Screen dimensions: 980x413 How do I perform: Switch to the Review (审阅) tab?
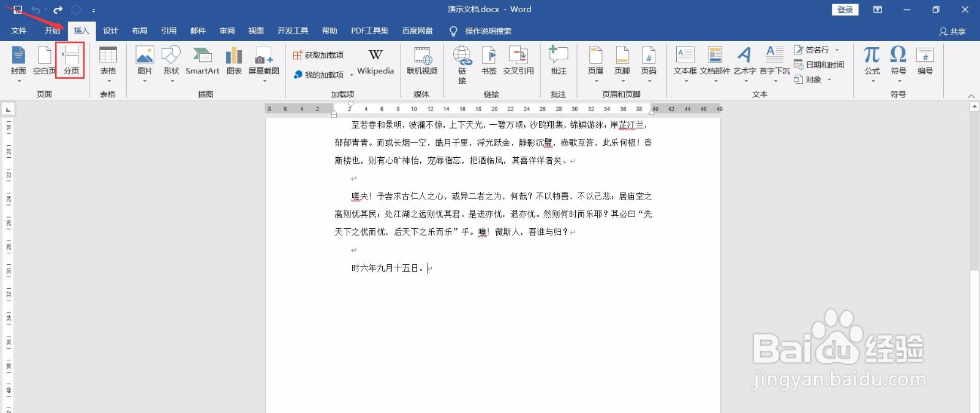pyautogui.click(x=227, y=31)
